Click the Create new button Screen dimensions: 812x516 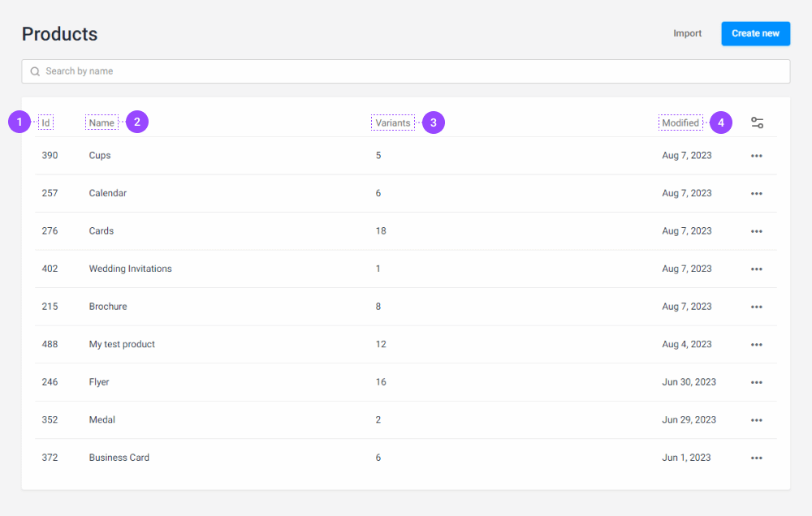coord(755,33)
